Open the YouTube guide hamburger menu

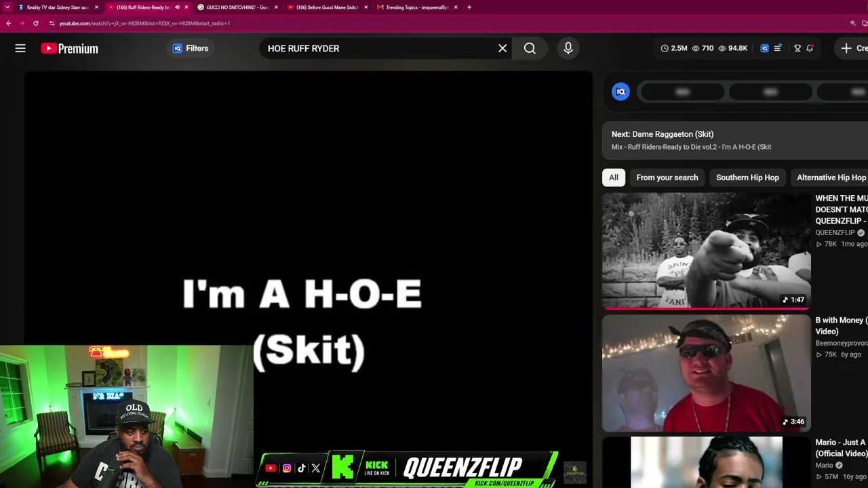coord(20,48)
